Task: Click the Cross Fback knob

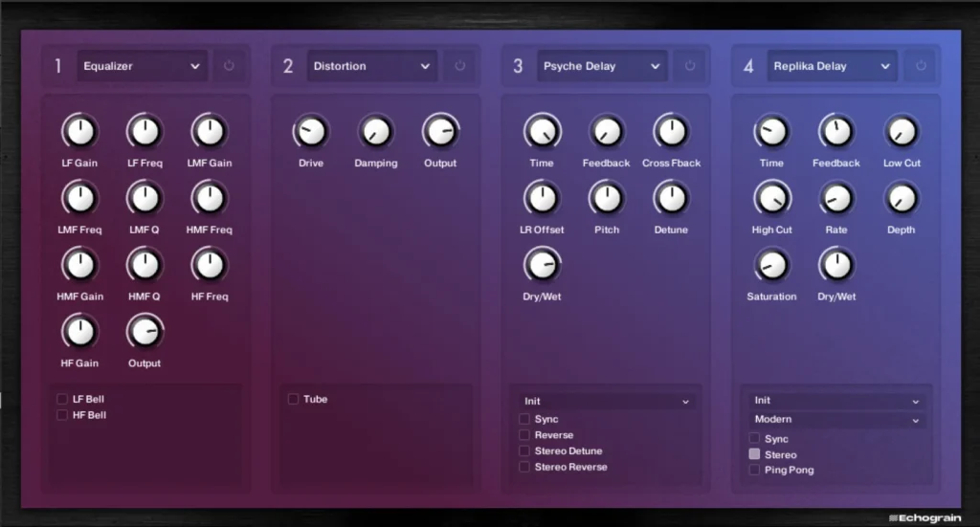Action: 671,132
